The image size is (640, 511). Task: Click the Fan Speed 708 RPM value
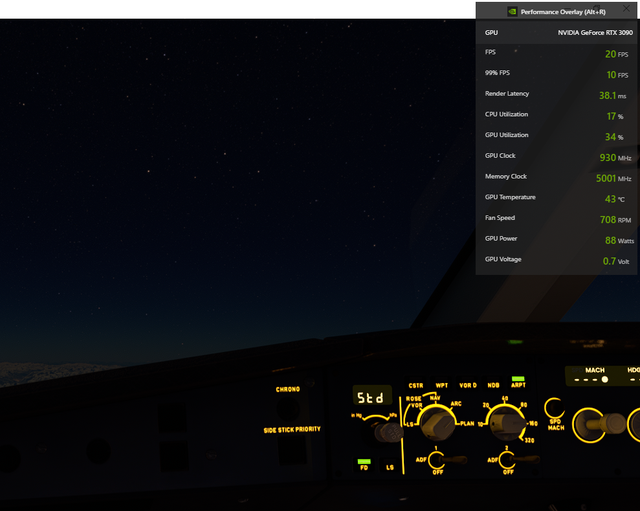pos(616,220)
